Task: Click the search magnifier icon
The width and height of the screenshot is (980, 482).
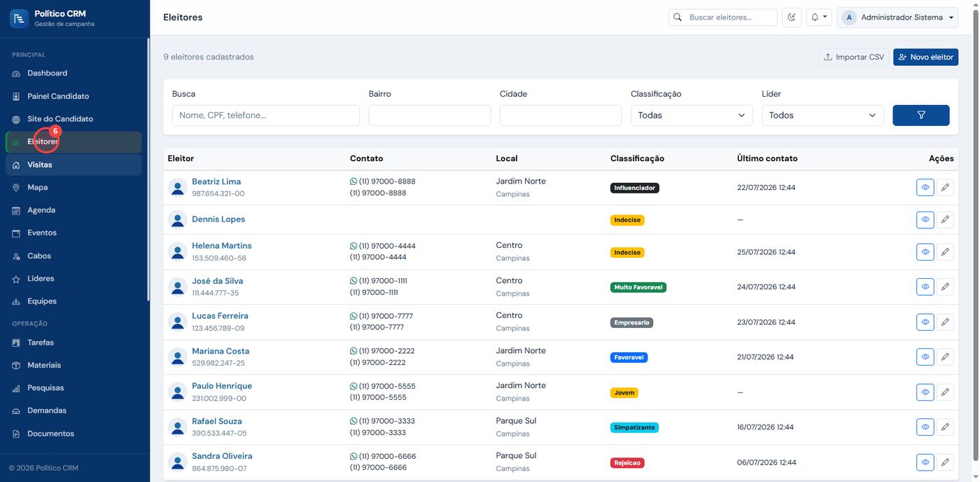Action: [677, 18]
